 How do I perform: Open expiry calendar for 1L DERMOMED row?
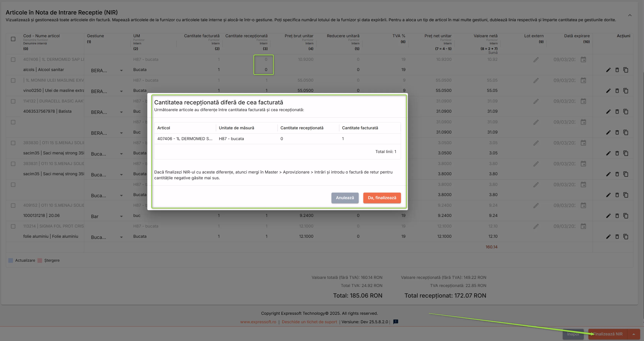coord(583,59)
